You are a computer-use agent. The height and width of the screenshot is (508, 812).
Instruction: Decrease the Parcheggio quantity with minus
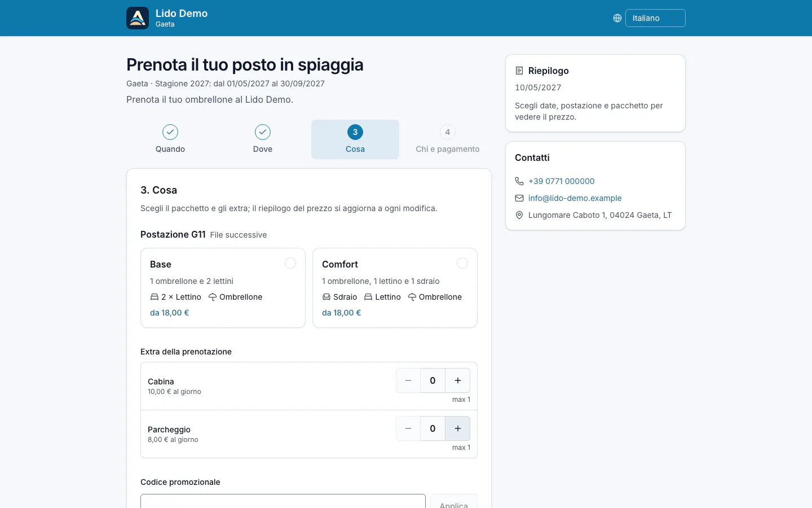408,428
